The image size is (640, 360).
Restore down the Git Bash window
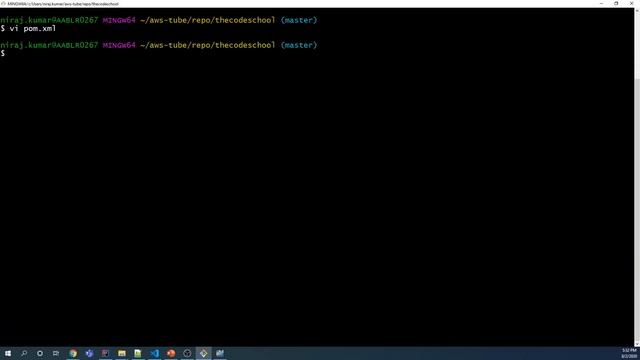click(x=616, y=4)
